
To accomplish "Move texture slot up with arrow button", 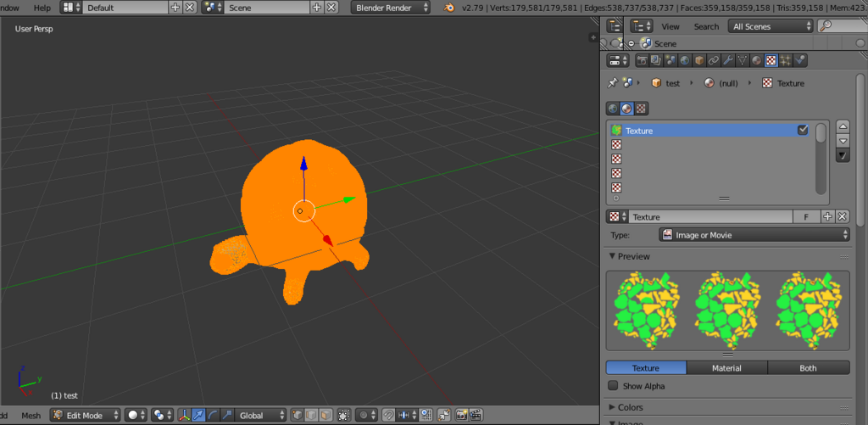I will point(843,126).
